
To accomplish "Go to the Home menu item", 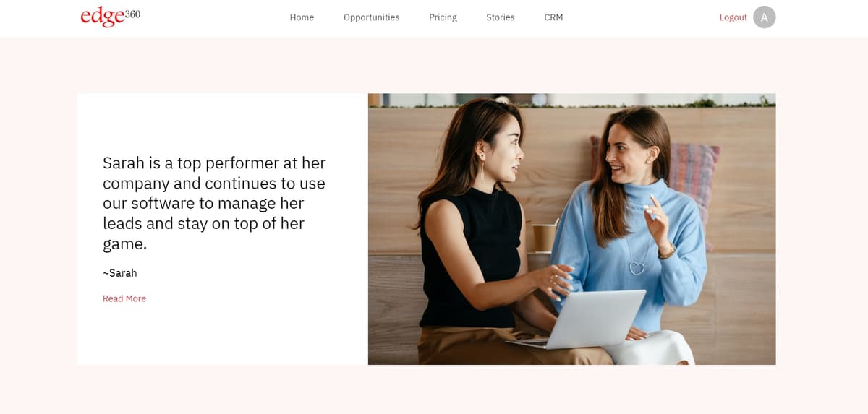I will (302, 17).
